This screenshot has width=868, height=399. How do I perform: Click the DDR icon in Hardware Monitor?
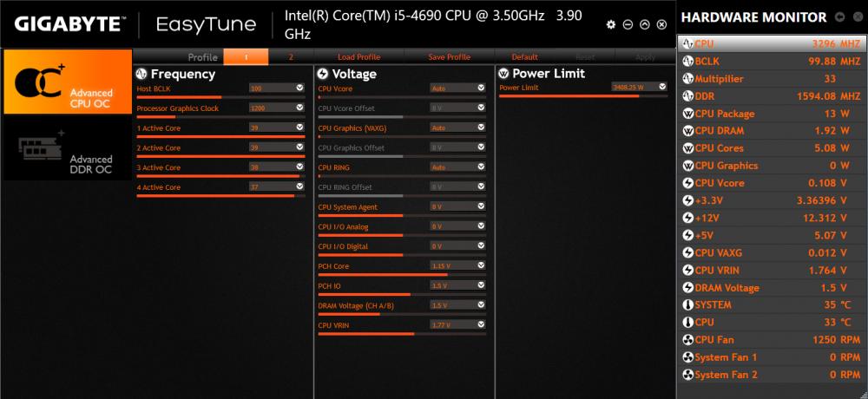point(688,96)
